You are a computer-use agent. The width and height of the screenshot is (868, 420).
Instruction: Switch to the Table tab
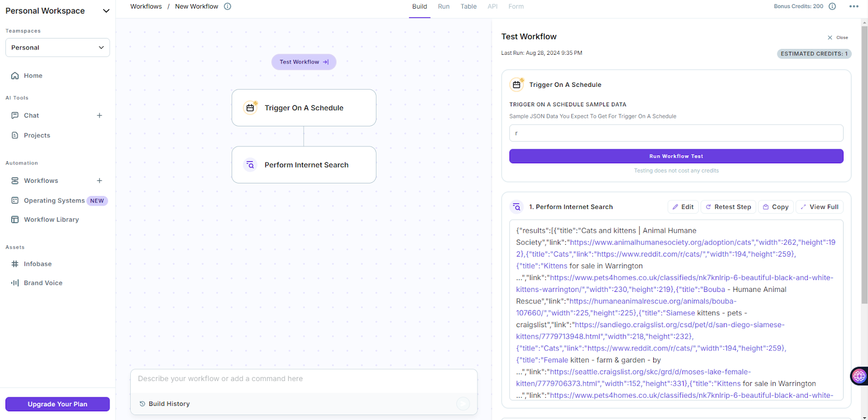tap(469, 7)
